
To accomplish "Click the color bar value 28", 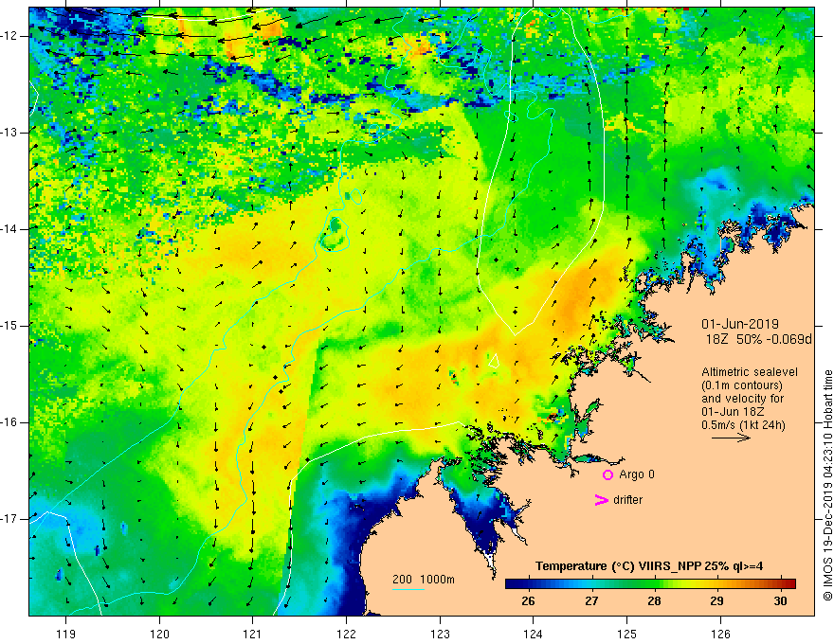I will pos(654,601).
